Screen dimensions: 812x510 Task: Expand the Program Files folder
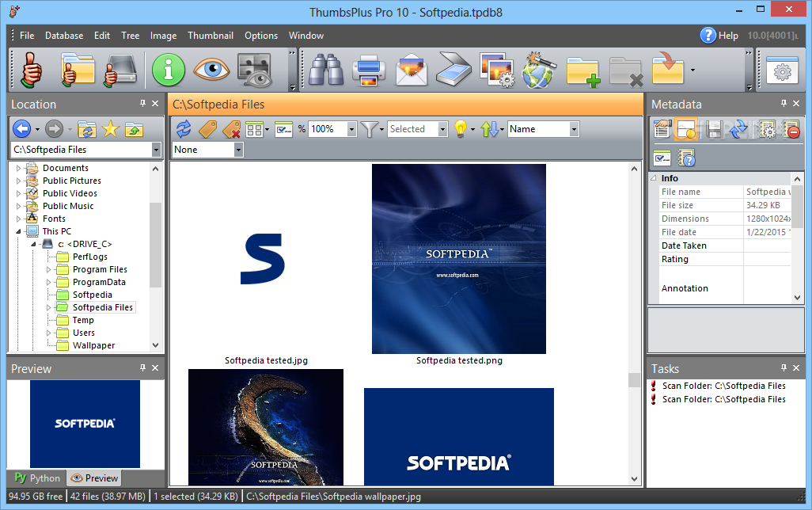coord(49,269)
